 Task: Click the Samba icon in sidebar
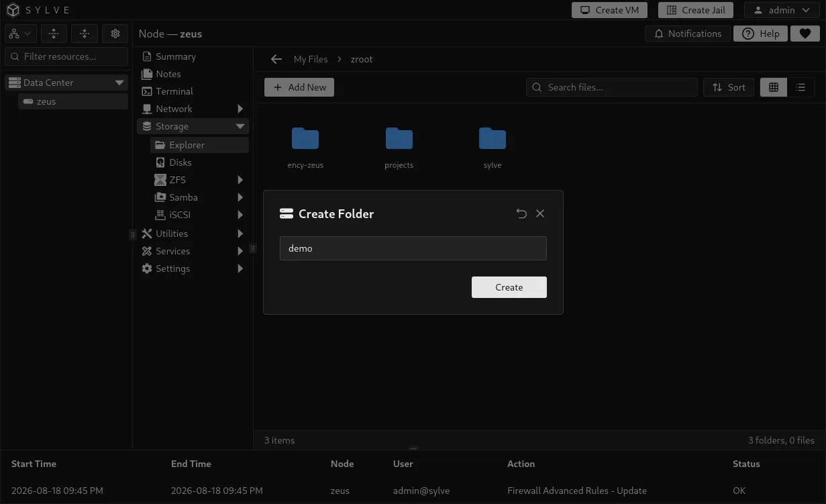click(x=160, y=197)
